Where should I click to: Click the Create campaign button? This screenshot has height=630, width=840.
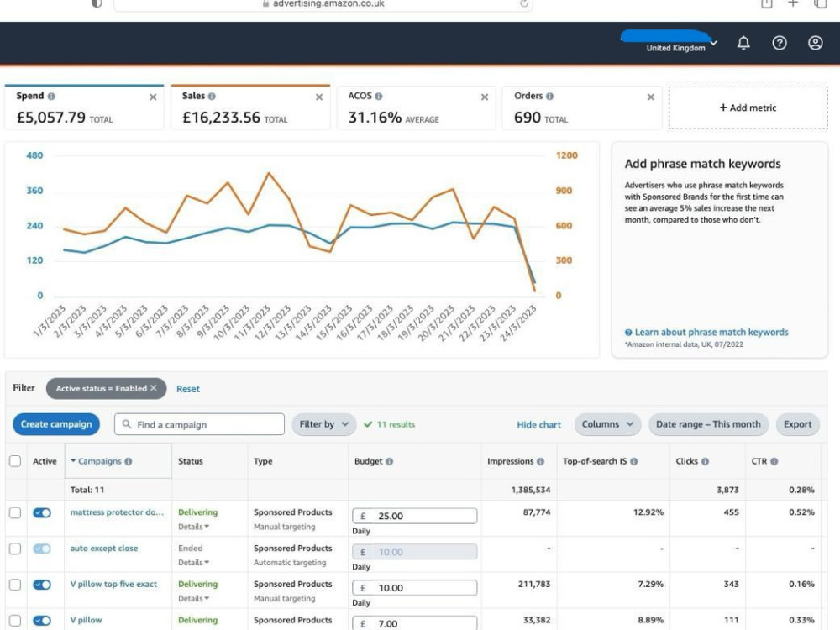click(56, 424)
